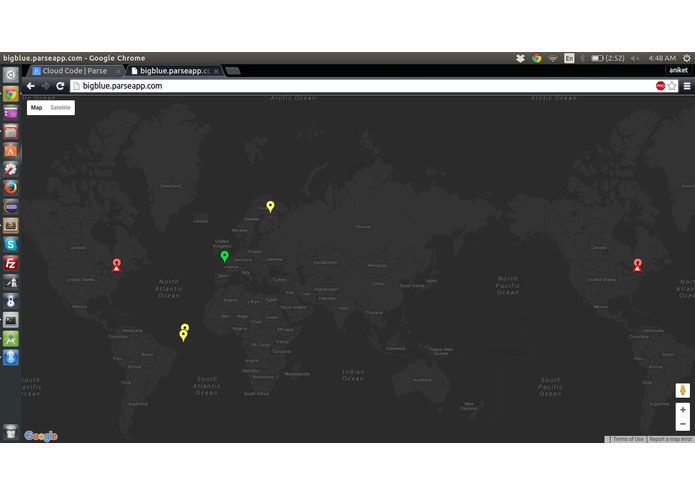Open the Bluetooth indicator menu
This screenshot has width=695, height=494.
tap(583, 58)
